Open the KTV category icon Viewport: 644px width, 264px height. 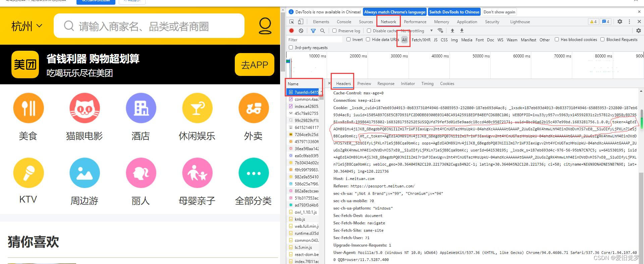pyautogui.click(x=28, y=173)
